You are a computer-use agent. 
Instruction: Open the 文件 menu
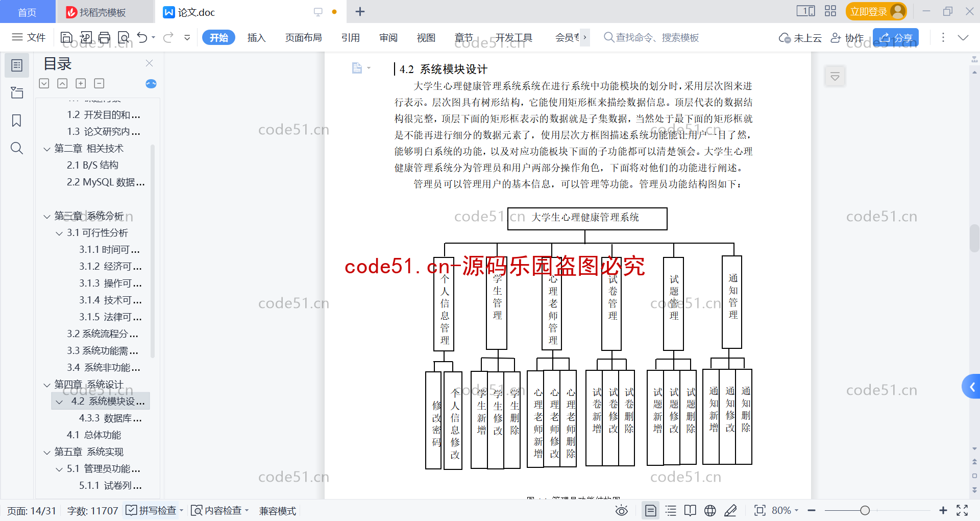(x=29, y=37)
